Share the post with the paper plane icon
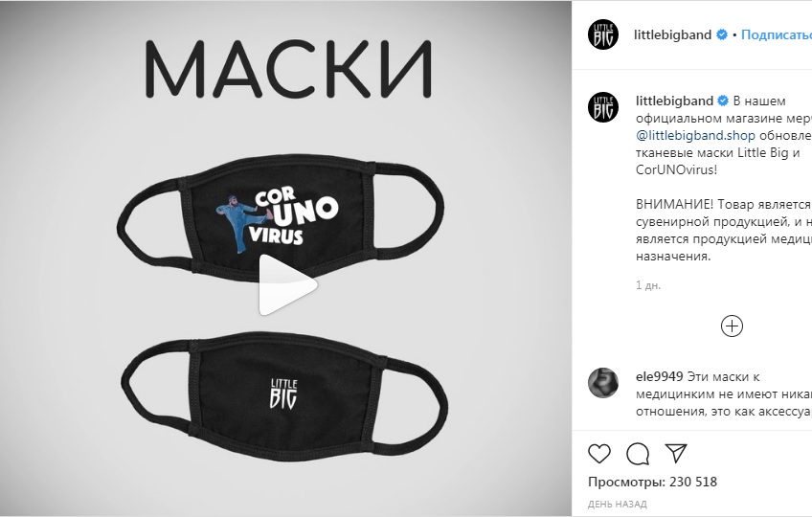Image resolution: width=812 pixels, height=517 pixels. [x=676, y=453]
